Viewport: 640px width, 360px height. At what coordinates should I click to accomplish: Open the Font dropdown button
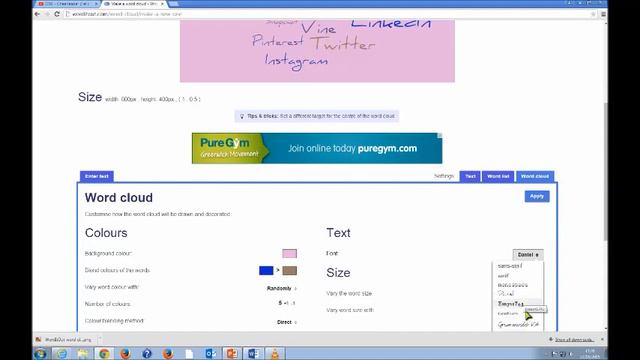coord(528,255)
